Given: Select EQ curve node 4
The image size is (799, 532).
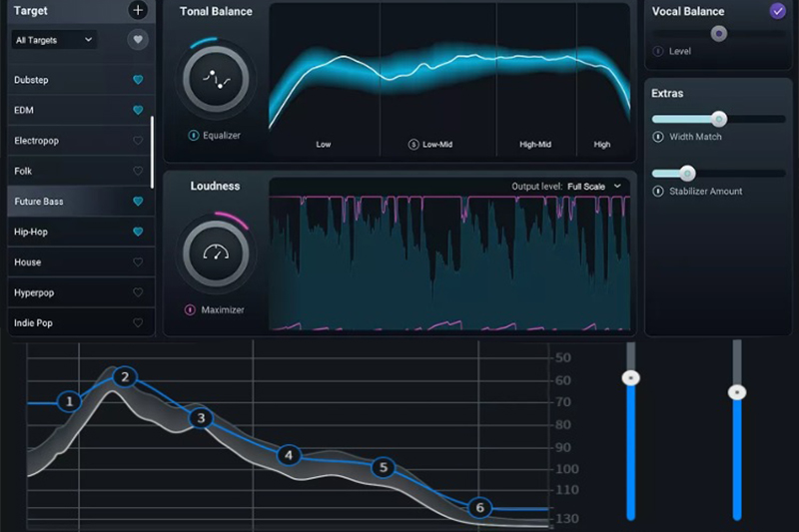Looking at the screenshot, I should point(289,455).
